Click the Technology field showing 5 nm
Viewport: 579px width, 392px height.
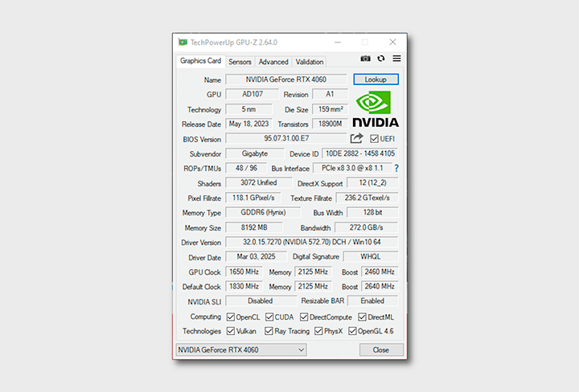(248, 109)
